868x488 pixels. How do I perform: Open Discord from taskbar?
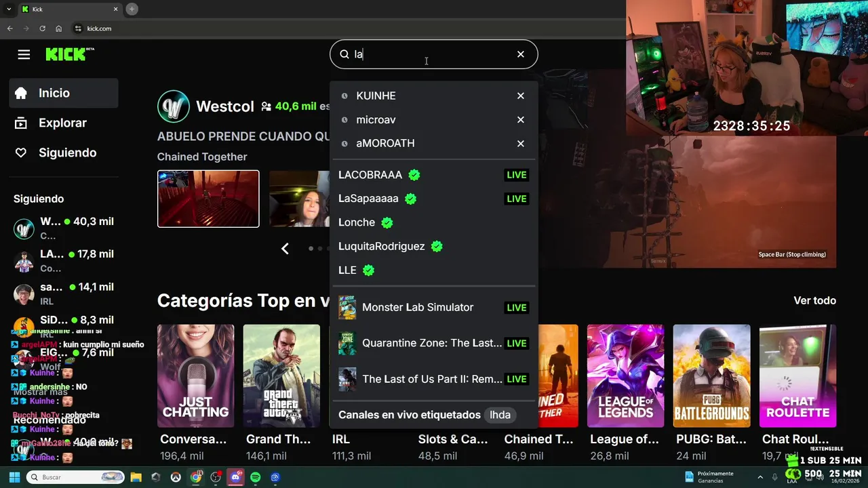236,477
